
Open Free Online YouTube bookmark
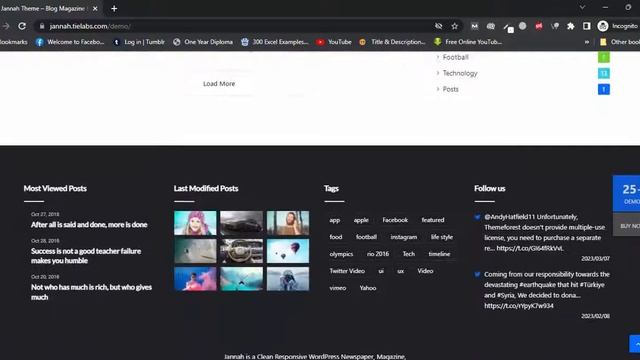[468, 42]
